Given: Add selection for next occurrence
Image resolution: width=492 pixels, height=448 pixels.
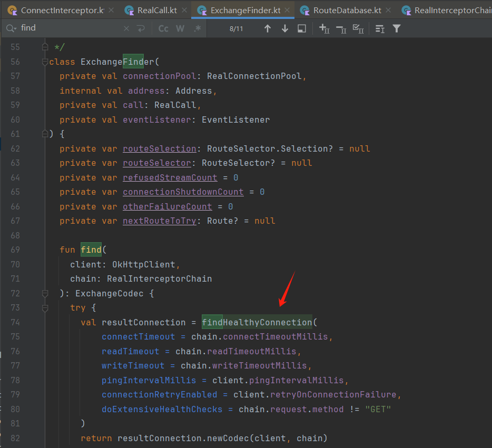Looking at the screenshot, I should [x=324, y=28].
